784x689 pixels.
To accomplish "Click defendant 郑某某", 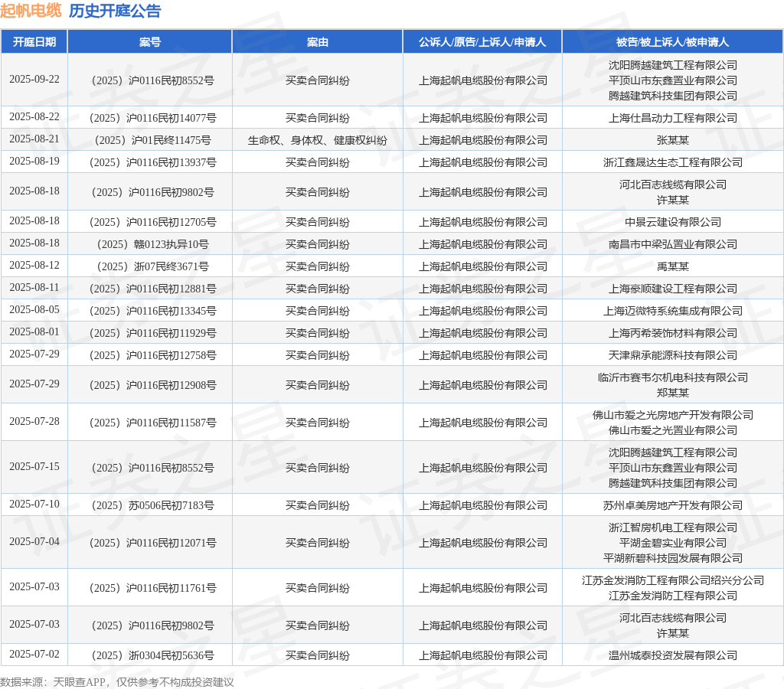I will [x=672, y=393].
